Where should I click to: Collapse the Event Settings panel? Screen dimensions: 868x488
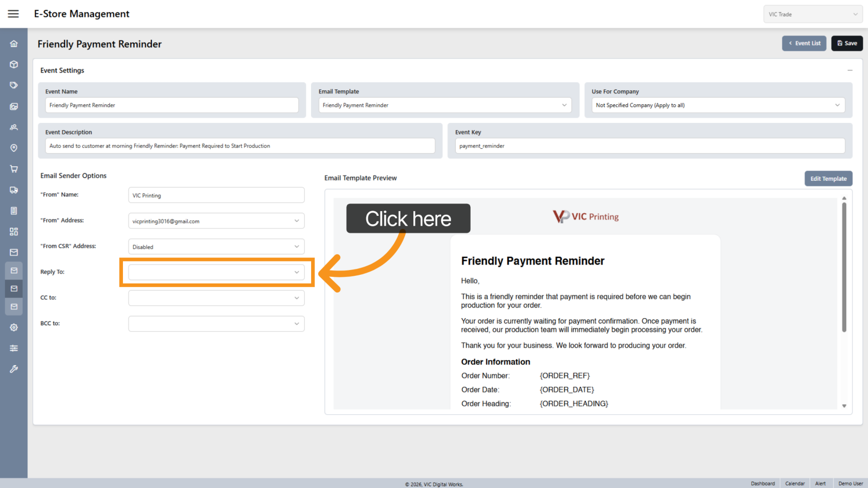pyautogui.click(x=849, y=70)
